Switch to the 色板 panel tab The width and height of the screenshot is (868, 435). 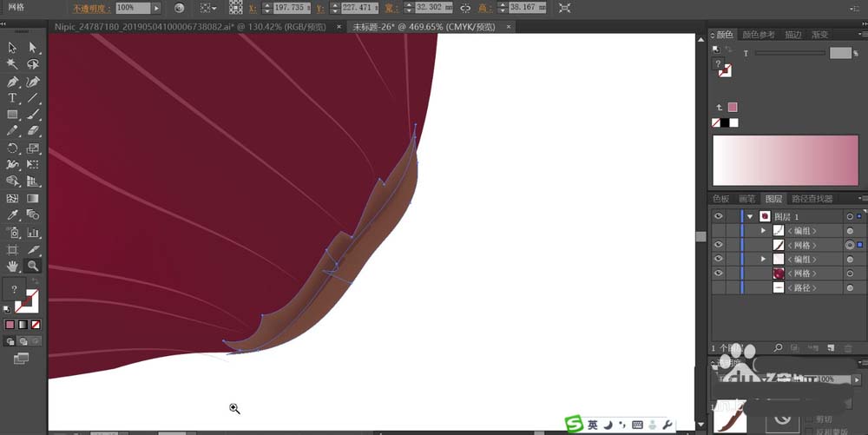coord(720,199)
